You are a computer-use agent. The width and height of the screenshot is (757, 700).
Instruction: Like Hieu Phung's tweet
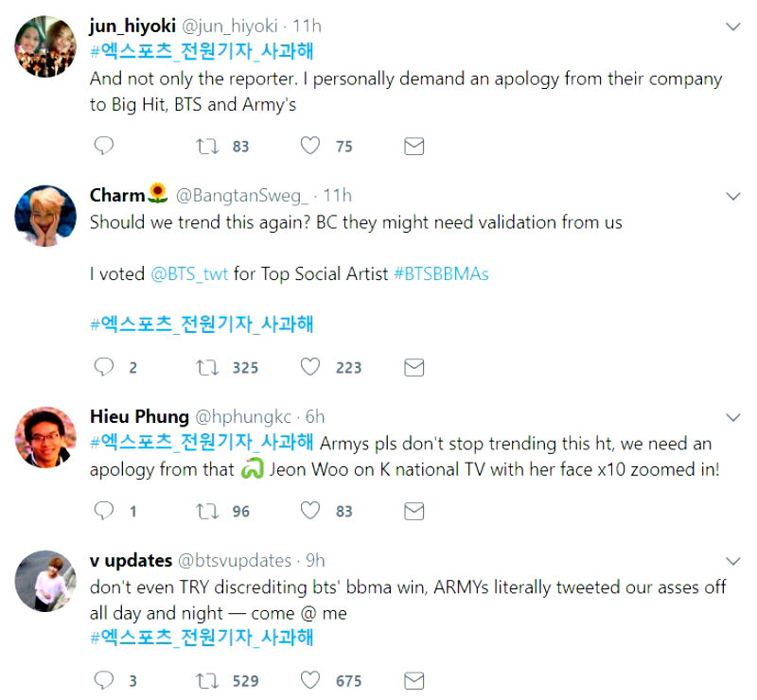(309, 511)
